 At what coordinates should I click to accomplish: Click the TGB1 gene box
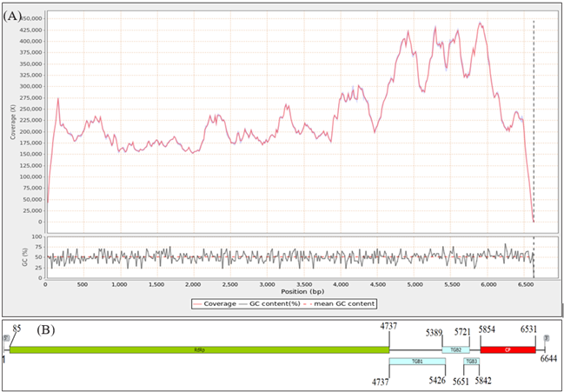coord(417,360)
